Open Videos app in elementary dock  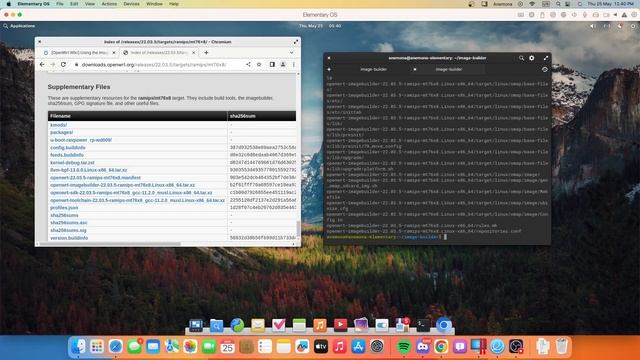click(340, 325)
